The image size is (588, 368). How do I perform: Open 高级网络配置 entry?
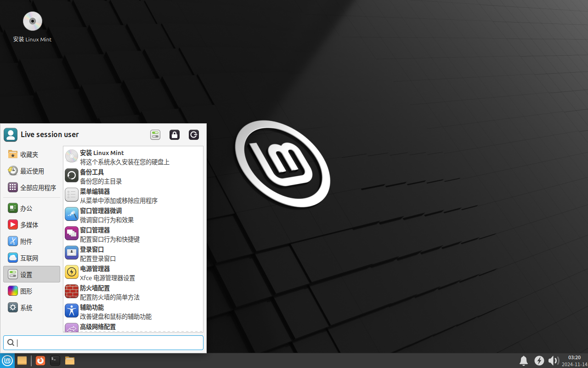[x=133, y=327]
